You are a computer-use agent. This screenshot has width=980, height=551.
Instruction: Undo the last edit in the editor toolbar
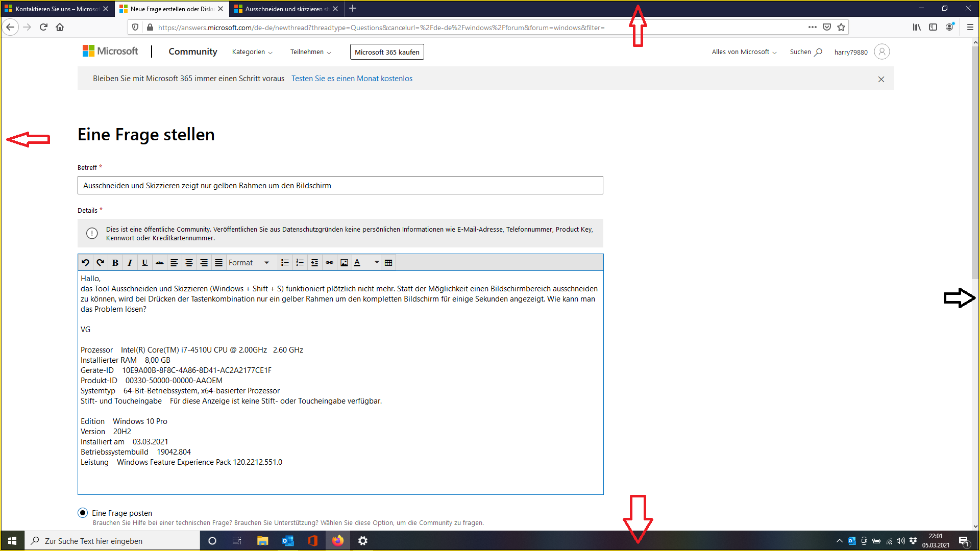point(86,263)
